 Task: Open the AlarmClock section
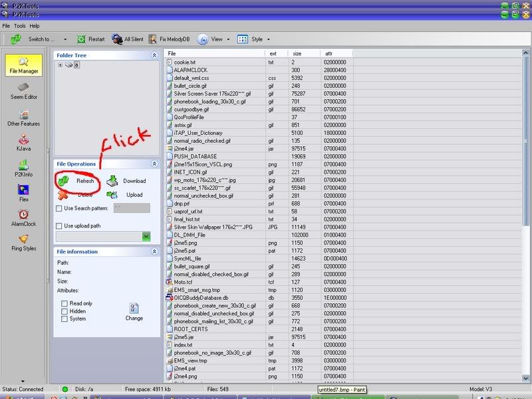click(23, 218)
